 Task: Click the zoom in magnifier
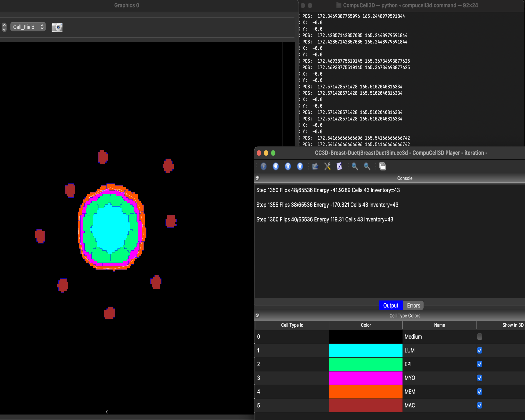pyautogui.click(x=355, y=166)
